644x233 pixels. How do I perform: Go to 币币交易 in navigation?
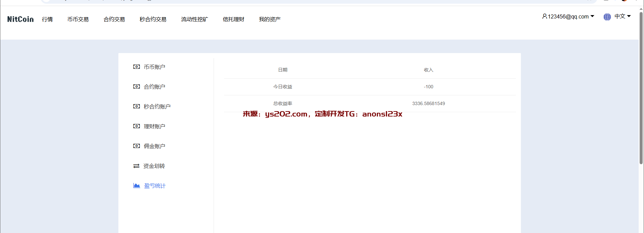point(78,19)
